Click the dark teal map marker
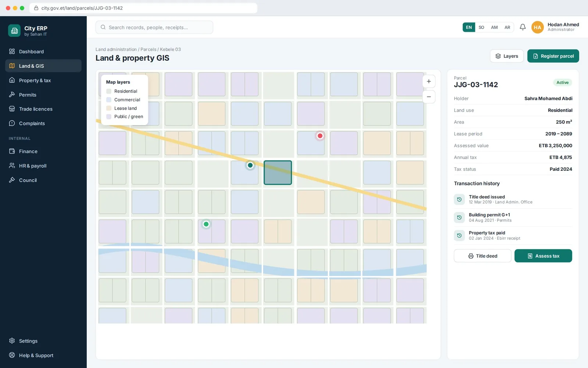This screenshot has height=368, width=588. pos(250,165)
